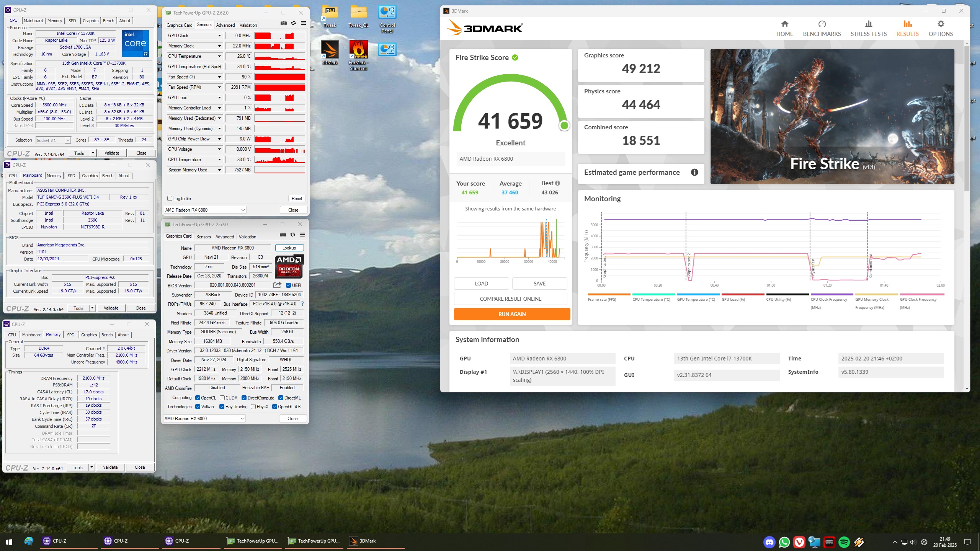Open 3DMark desktop shortcut

pyautogui.click(x=330, y=53)
